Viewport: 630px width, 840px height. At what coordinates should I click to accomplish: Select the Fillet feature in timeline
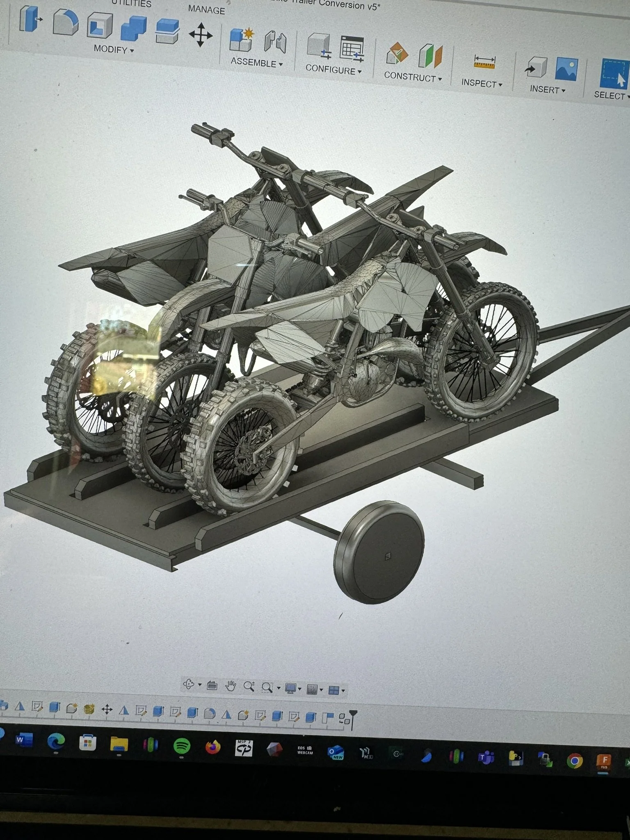(x=210, y=713)
